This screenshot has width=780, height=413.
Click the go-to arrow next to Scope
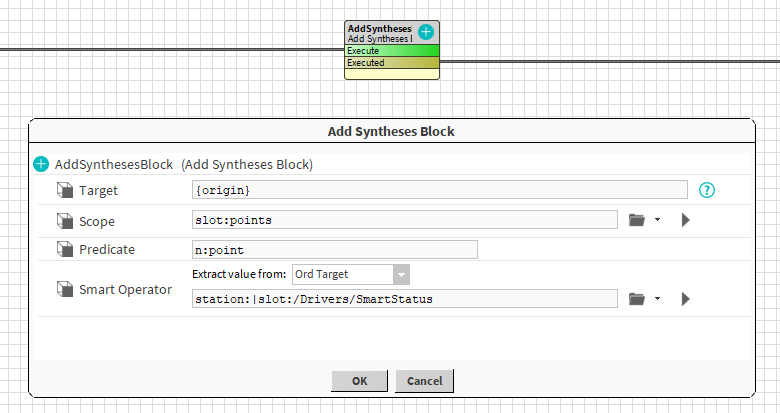[686, 220]
